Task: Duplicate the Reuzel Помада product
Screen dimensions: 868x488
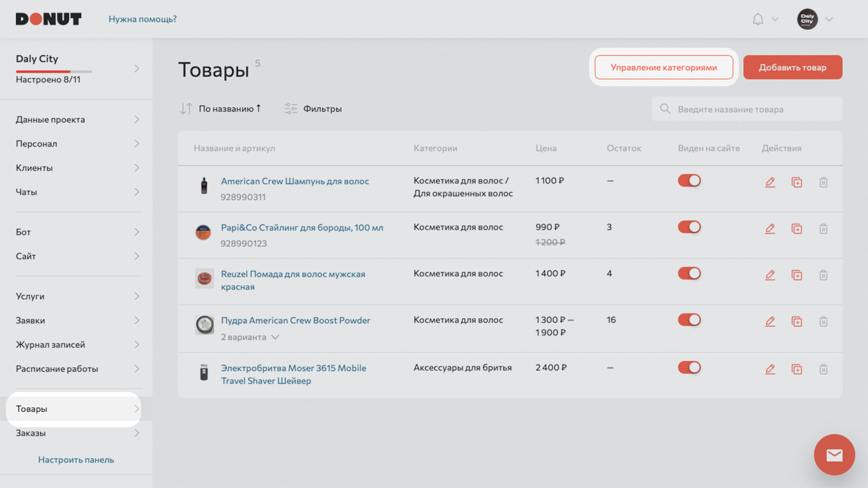Action: pos(796,275)
